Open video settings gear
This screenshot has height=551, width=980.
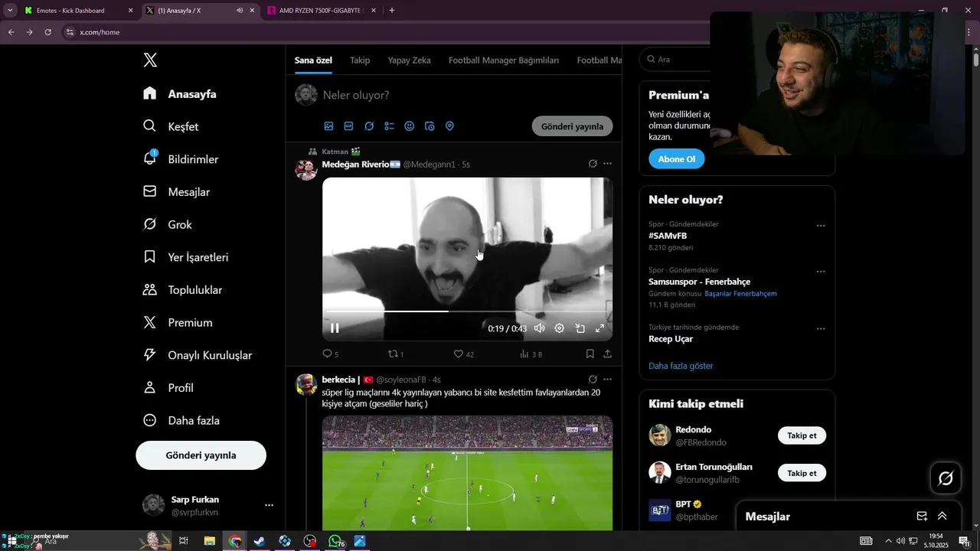coord(560,328)
